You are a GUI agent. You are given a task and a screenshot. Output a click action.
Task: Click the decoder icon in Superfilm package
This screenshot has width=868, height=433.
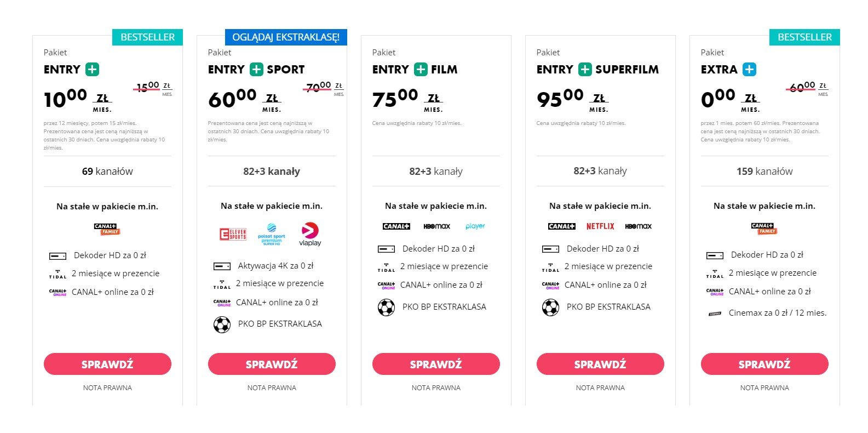550,249
